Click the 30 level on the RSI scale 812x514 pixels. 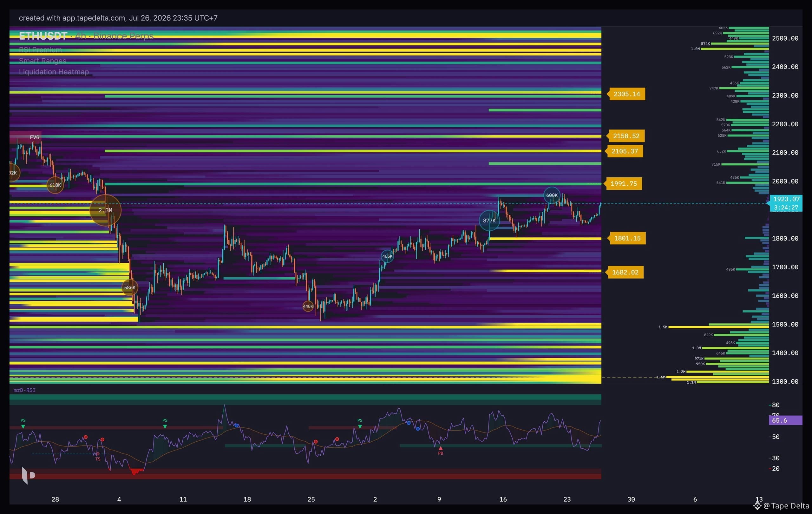click(x=776, y=458)
